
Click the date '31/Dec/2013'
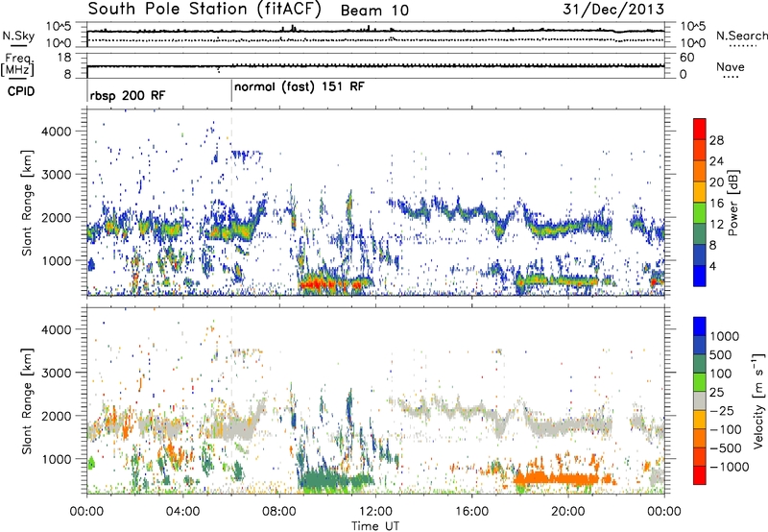click(613, 10)
